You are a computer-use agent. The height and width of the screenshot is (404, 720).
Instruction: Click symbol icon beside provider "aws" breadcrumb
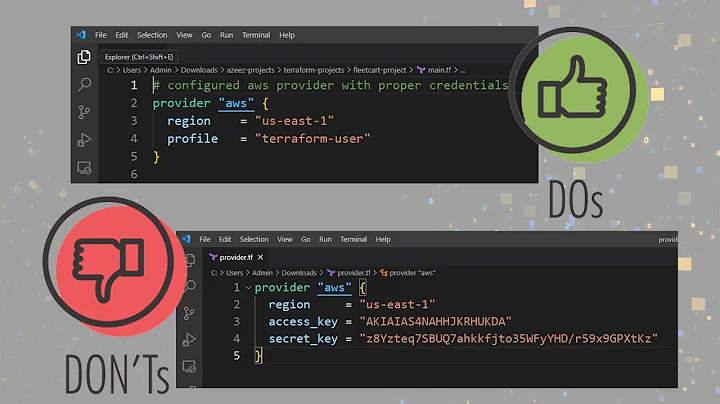383,273
